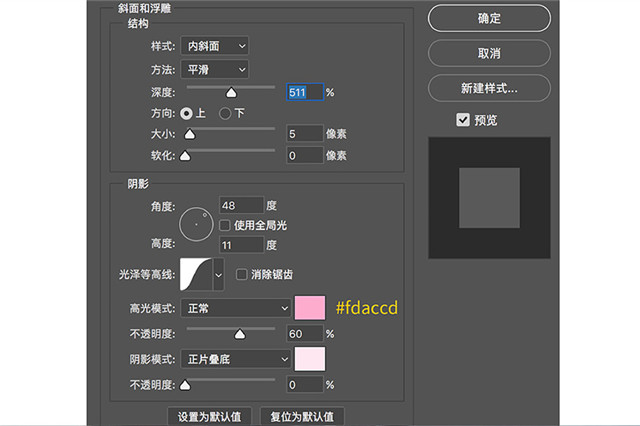This screenshot has height=426, width=640.
Task: Select the 上 direction radio button
Action: (x=186, y=113)
